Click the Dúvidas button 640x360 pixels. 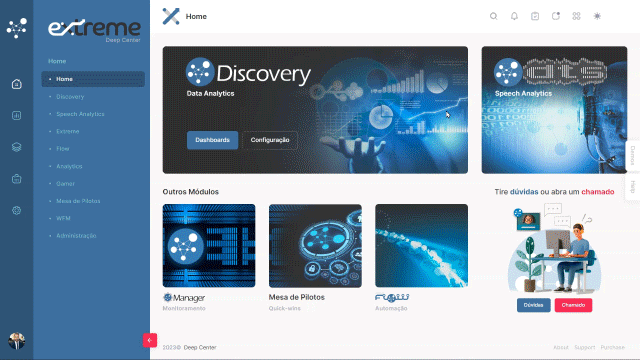pyautogui.click(x=533, y=305)
